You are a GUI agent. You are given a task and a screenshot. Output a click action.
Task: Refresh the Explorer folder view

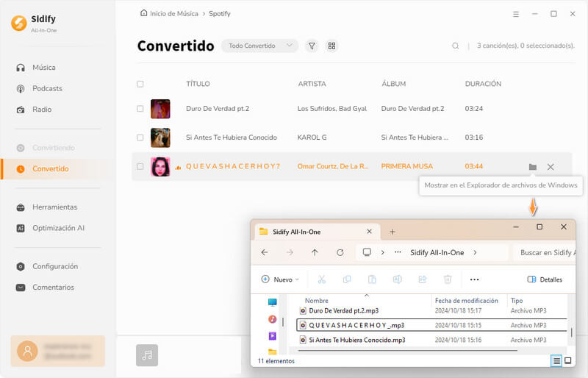[x=340, y=253]
